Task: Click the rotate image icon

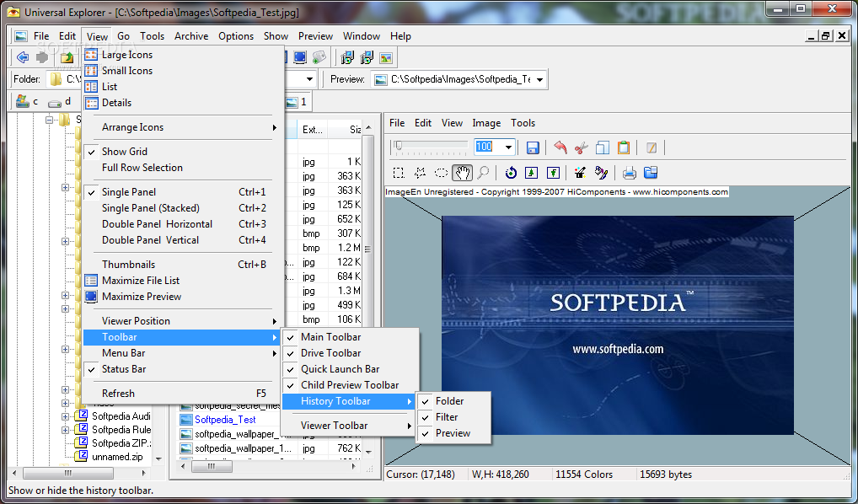Action: pos(511,173)
